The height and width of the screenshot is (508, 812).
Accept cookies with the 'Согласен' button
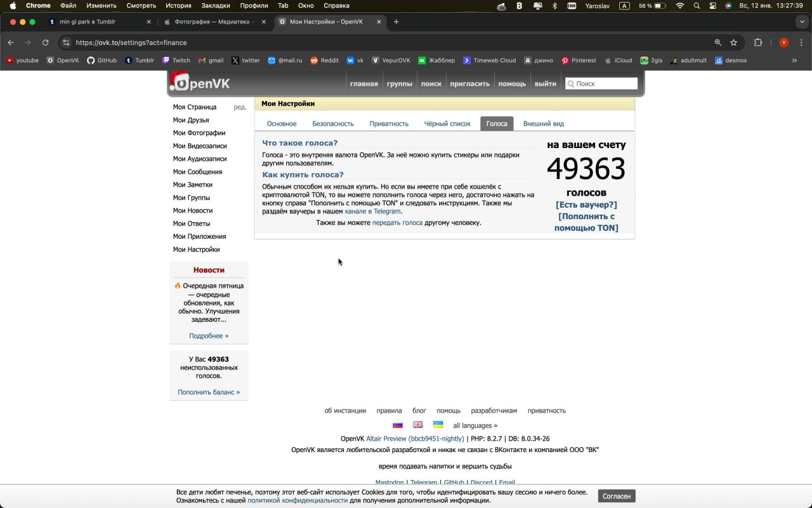(x=617, y=496)
